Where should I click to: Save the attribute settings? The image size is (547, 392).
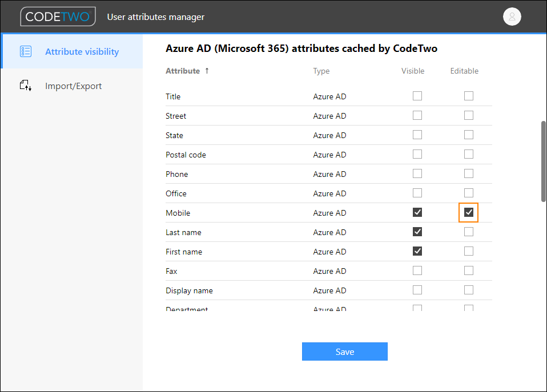click(x=345, y=351)
